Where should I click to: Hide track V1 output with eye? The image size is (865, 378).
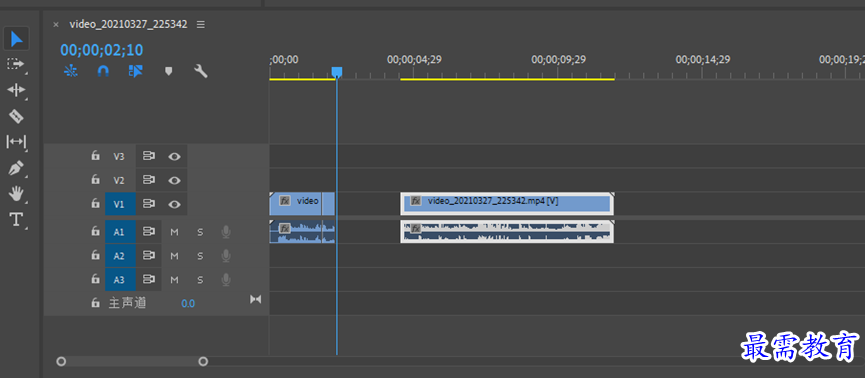pos(174,204)
